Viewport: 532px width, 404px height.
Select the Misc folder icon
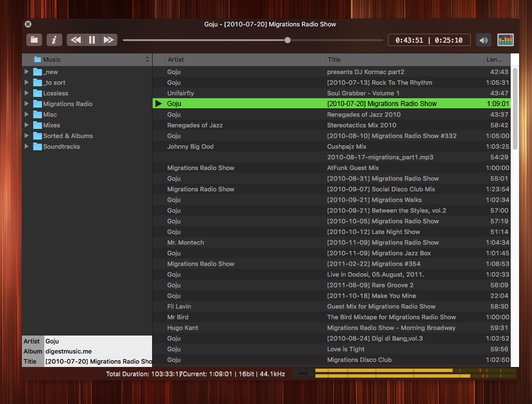pyautogui.click(x=38, y=114)
